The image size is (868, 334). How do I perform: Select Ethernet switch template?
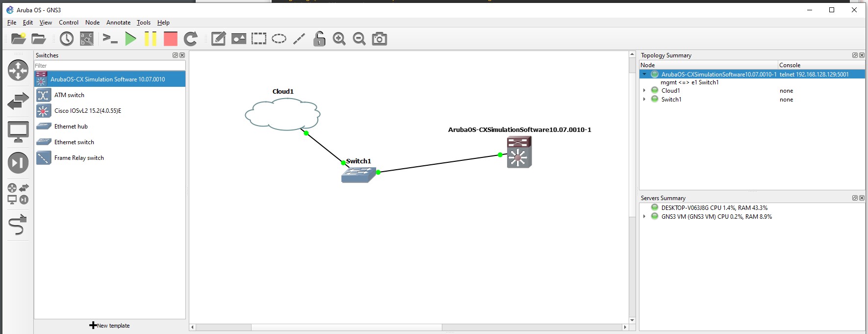coord(110,142)
